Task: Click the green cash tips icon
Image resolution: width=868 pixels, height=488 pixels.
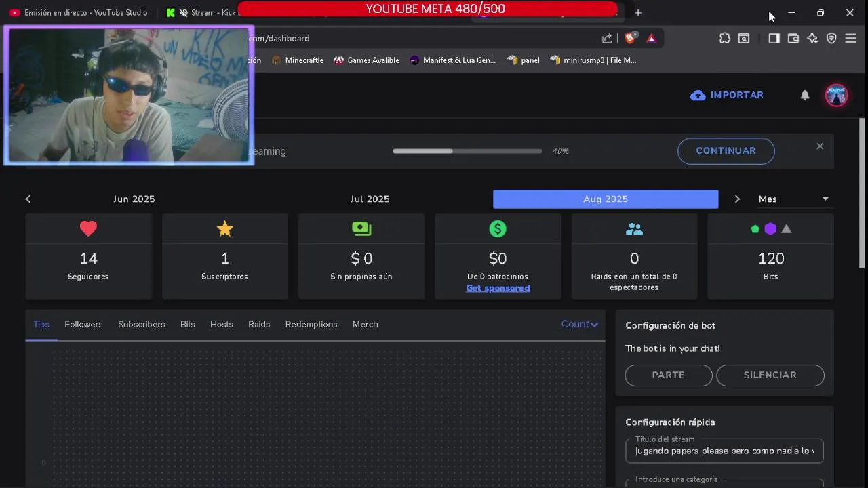Action: (x=361, y=229)
